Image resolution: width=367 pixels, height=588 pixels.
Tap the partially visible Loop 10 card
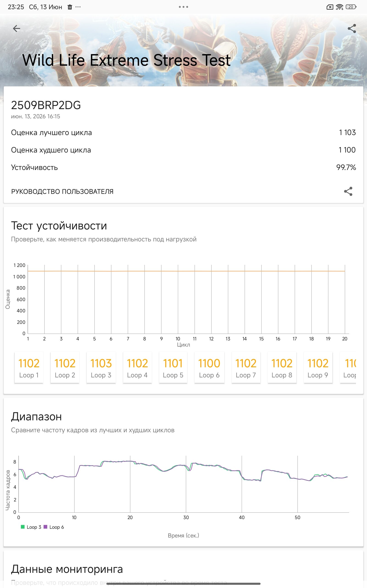point(348,367)
